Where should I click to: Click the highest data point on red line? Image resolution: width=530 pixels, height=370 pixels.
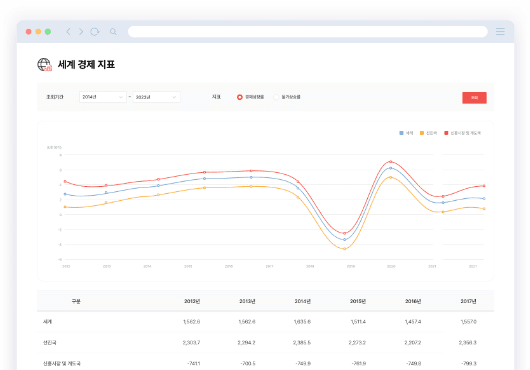(x=391, y=162)
